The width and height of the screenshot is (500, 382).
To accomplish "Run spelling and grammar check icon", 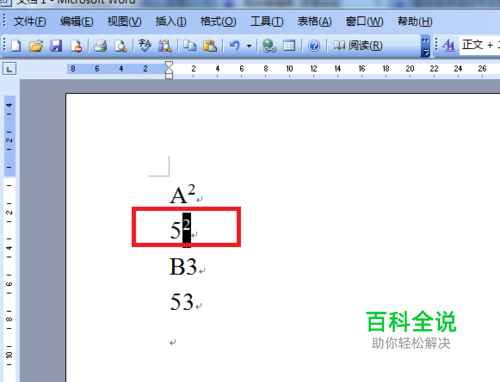I will point(145,46).
